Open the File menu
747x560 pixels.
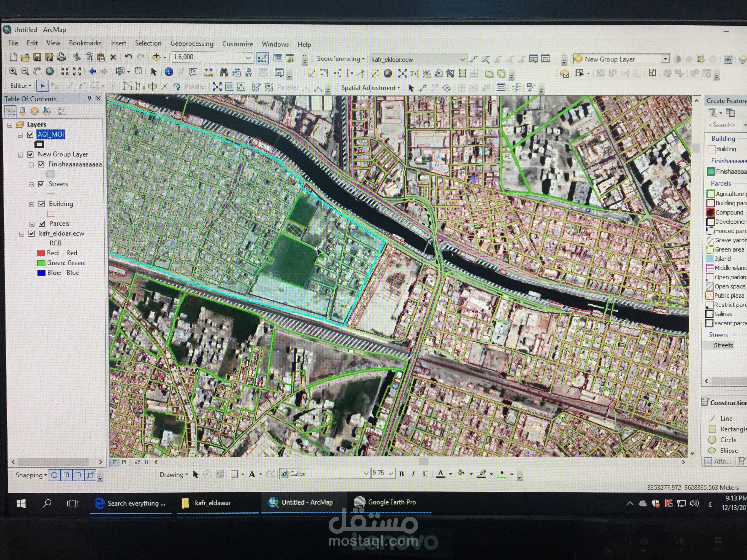(x=13, y=43)
